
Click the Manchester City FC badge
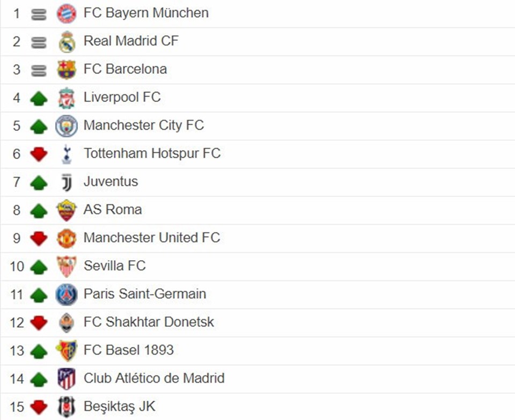[x=67, y=126]
